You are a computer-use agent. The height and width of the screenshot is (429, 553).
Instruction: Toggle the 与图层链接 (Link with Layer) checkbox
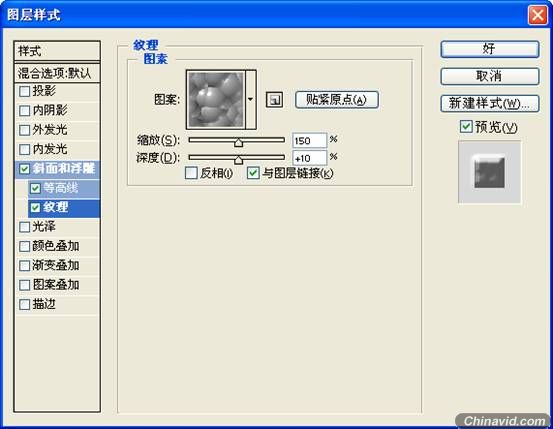253,173
